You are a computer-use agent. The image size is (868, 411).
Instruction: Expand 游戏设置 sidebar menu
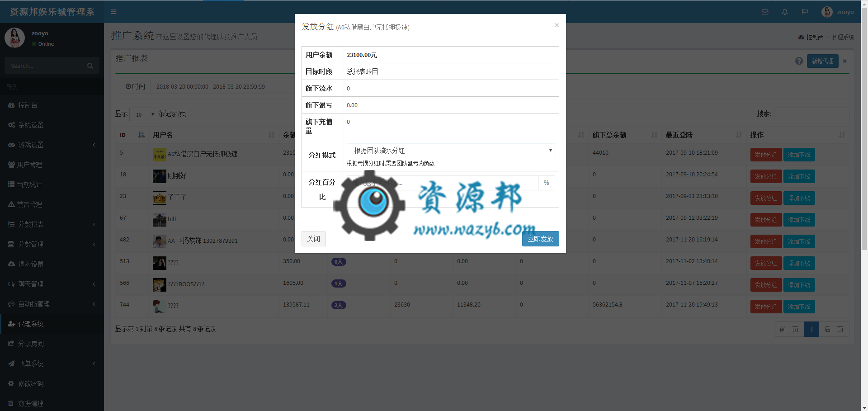point(52,145)
